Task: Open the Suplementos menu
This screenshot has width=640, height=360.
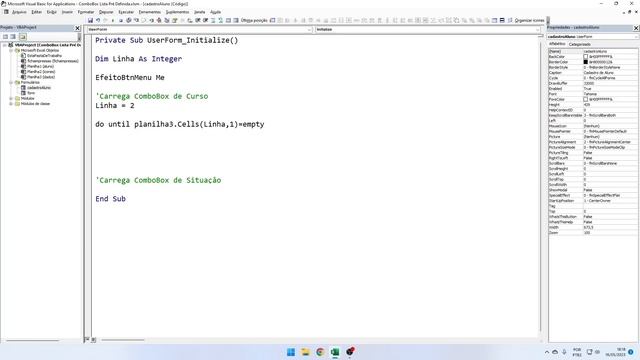Action: [x=177, y=12]
